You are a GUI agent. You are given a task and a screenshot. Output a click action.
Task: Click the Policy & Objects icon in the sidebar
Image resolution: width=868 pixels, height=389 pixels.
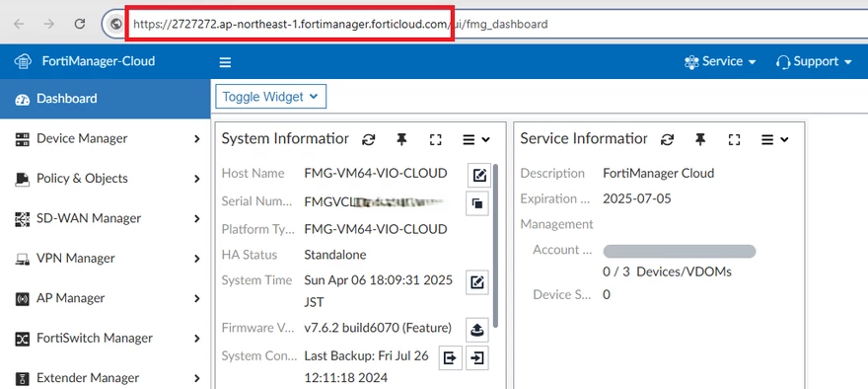click(22, 179)
